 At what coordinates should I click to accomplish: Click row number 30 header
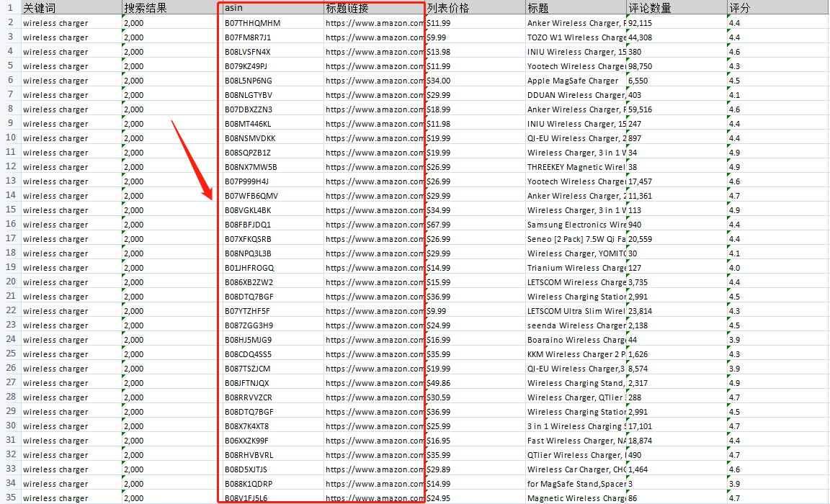click(x=10, y=426)
